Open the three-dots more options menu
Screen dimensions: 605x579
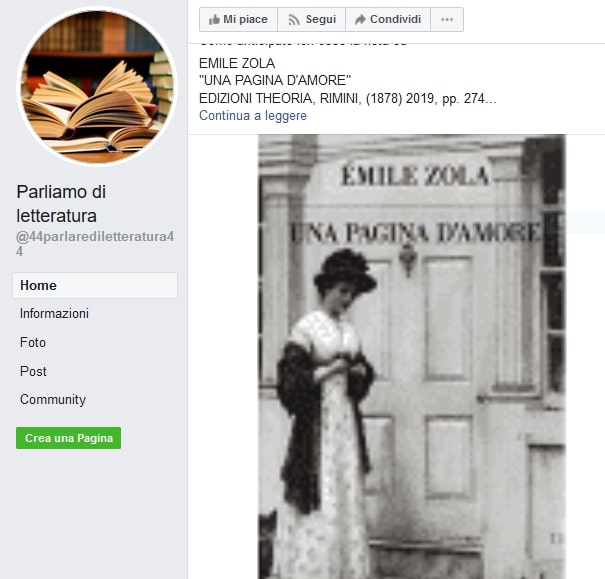coord(447,19)
